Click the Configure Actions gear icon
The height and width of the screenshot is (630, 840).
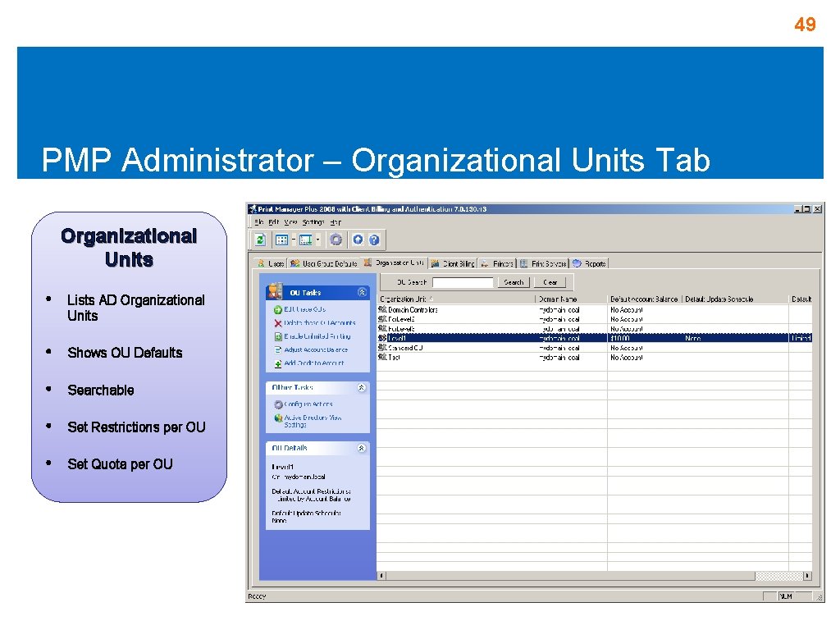click(x=278, y=404)
